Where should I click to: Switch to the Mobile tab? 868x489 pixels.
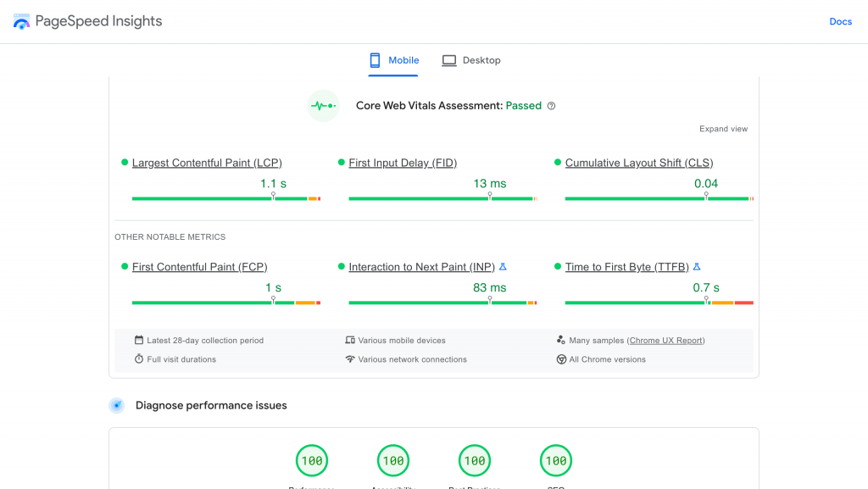point(393,60)
